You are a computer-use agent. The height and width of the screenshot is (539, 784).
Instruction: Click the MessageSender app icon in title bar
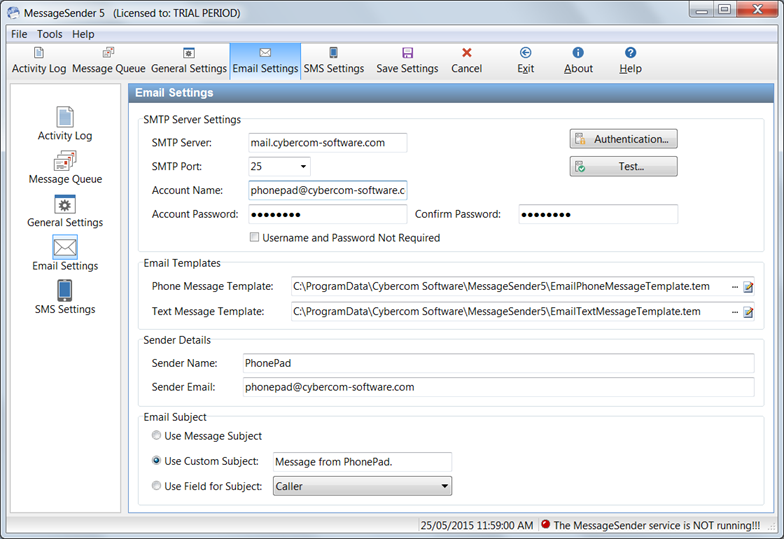pos(14,13)
